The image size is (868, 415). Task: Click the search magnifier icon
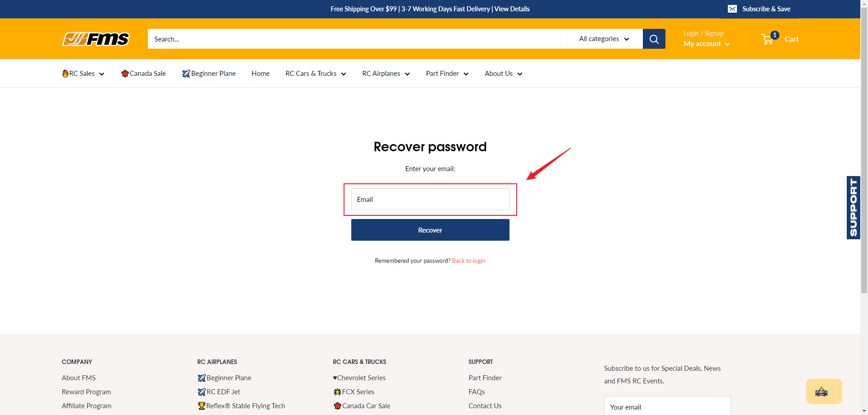[x=654, y=39]
